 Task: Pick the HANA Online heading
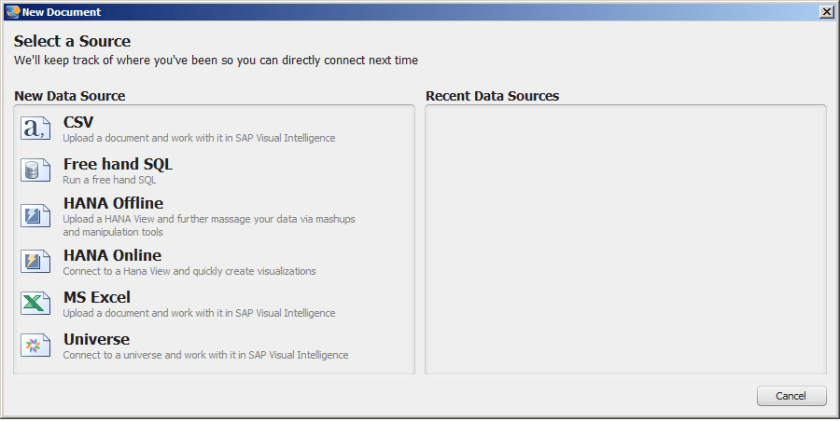click(x=112, y=256)
